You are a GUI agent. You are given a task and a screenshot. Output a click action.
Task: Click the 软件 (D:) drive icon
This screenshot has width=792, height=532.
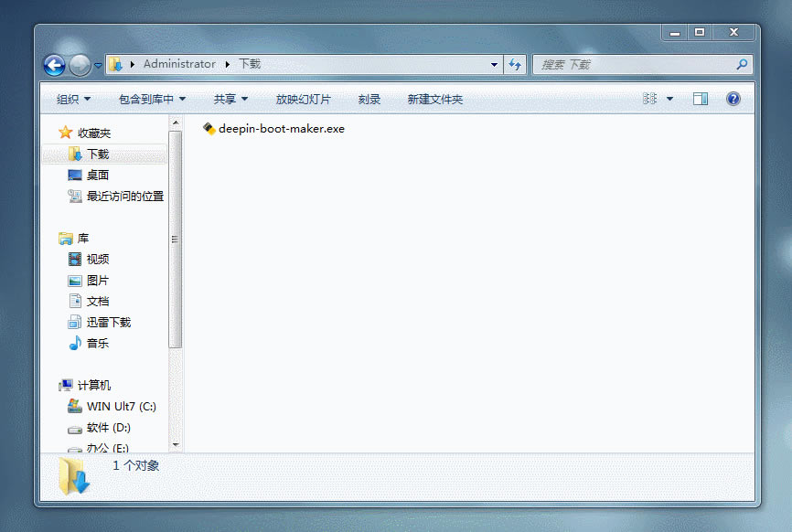pyautogui.click(x=75, y=430)
